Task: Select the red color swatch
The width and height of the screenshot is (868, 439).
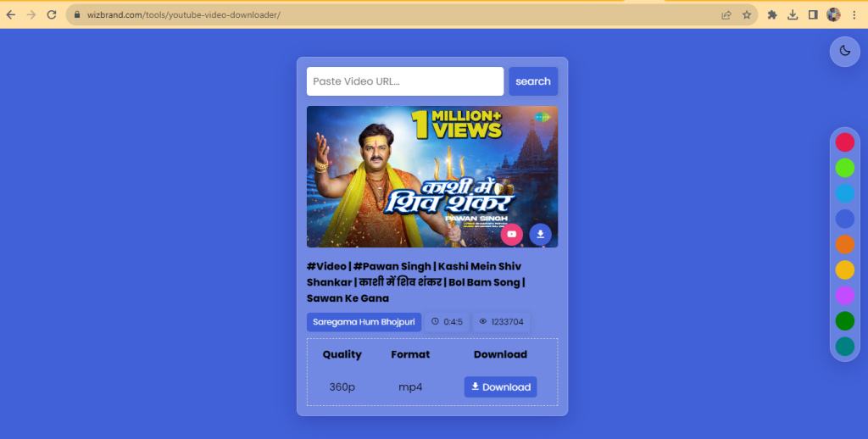Action: [844, 142]
